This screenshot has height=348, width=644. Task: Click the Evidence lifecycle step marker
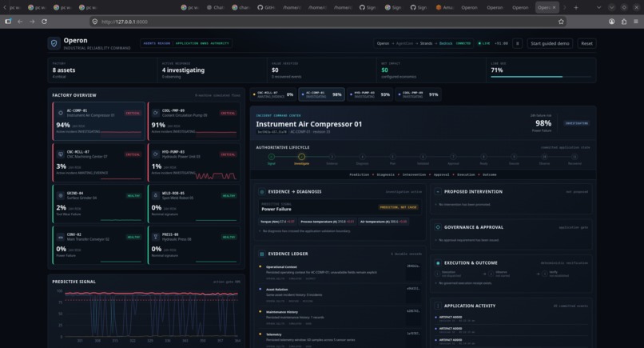[332, 157]
